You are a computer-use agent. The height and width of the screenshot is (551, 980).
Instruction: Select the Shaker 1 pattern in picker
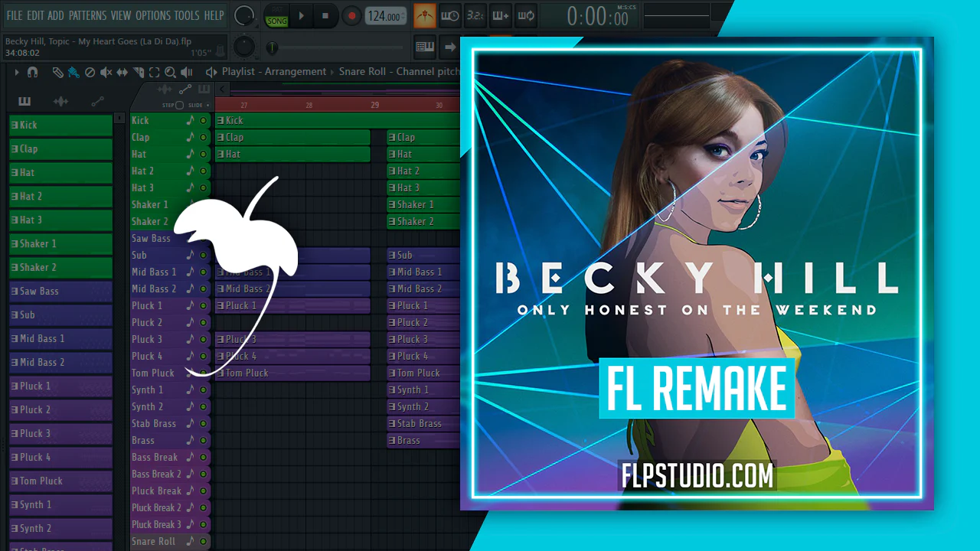point(60,243)
